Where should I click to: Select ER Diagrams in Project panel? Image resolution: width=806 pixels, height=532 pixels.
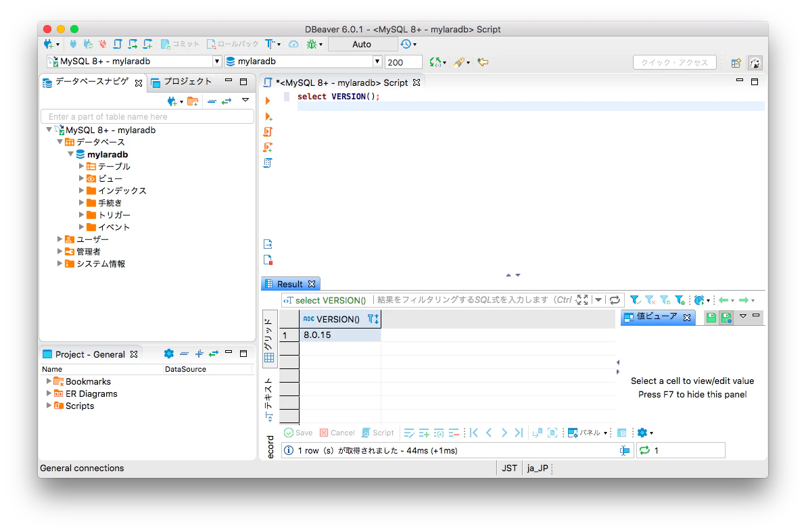coord(91,393)
